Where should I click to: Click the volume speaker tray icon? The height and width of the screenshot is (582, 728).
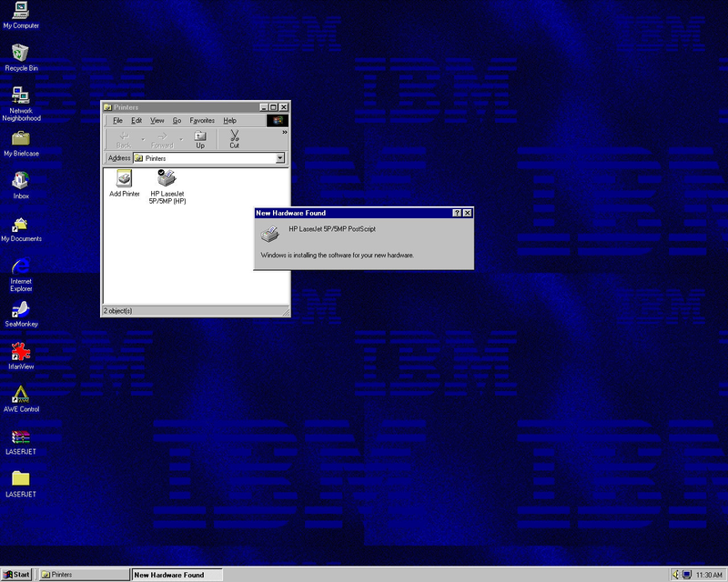tap(676, 575)
